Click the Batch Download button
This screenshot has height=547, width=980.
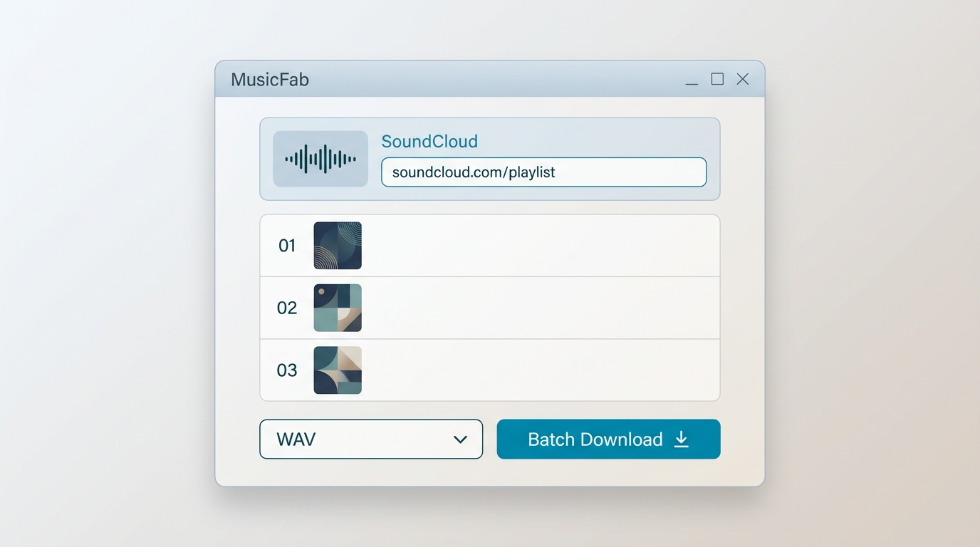click(x=608, y=439)
